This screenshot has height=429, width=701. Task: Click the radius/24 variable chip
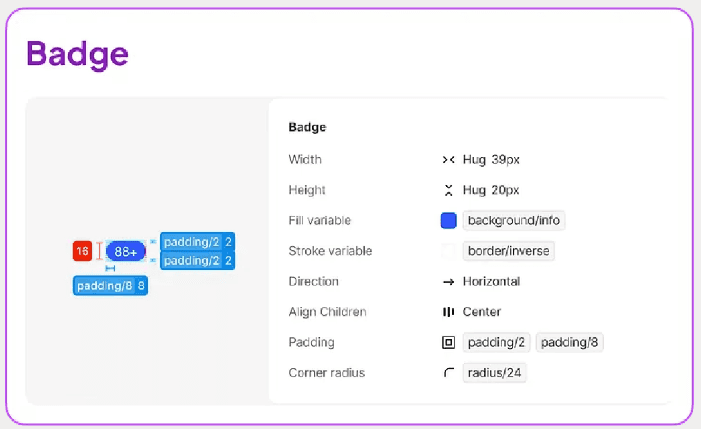click(x=494, y=373)
